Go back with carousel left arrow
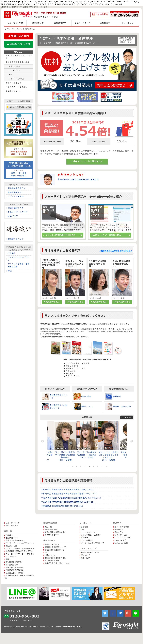Image resolution: width=143 pixels, height=644 pixels. click(42, 441)
